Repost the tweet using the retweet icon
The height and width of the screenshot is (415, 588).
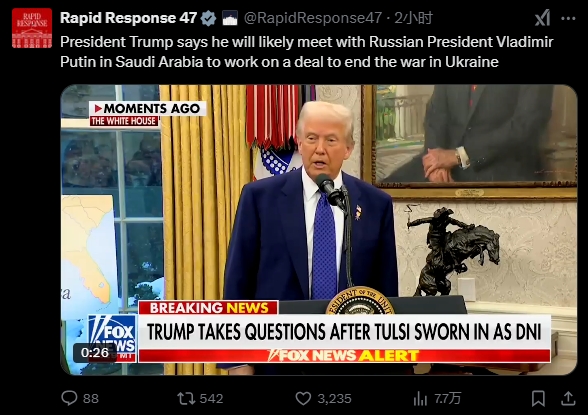(186, 398)
